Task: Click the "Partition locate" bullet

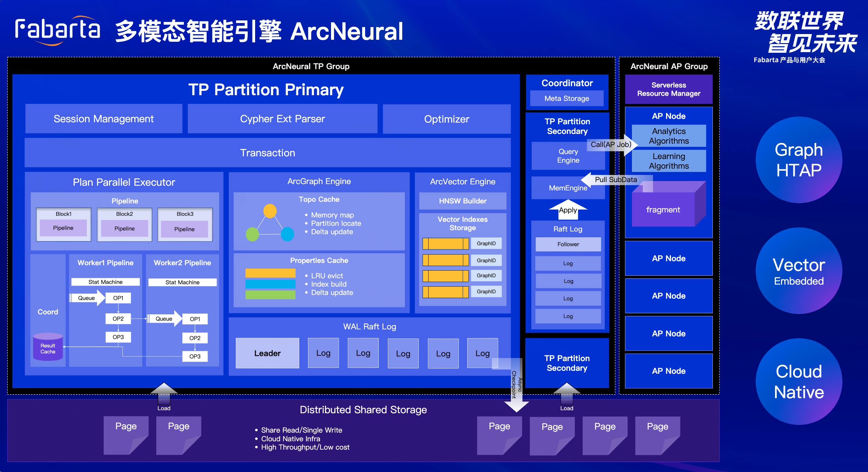Action: (336, 223)
